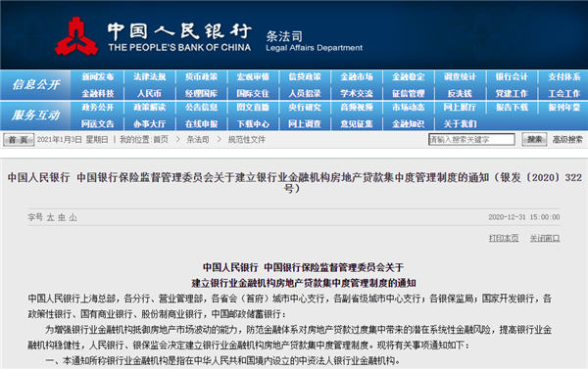Set font size to 小 (small)
Viewport: 588px width, 369px height.
pos(73,217)
